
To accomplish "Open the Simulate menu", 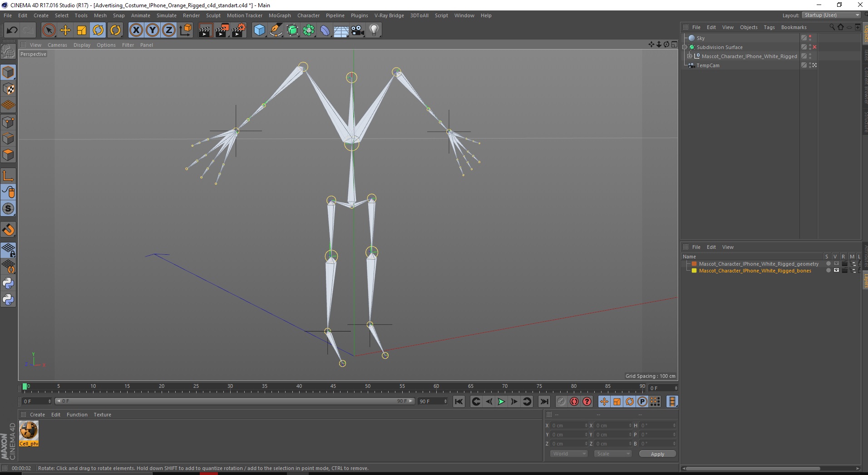I will (167, 15).
